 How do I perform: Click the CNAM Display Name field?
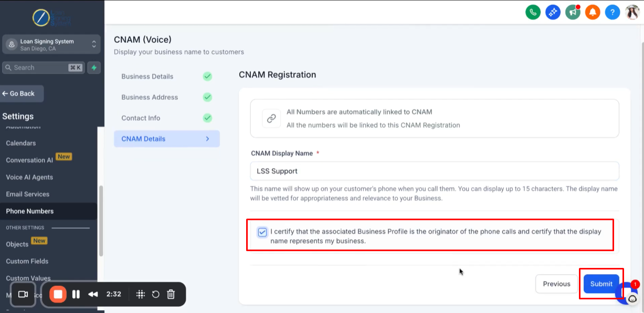(435, 171)
